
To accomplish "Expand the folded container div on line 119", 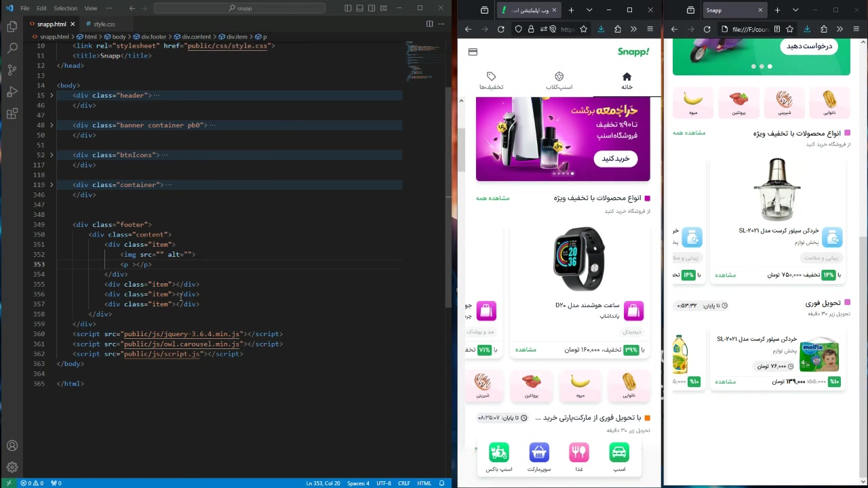I will pyautogui.click(x=52, y=185).
